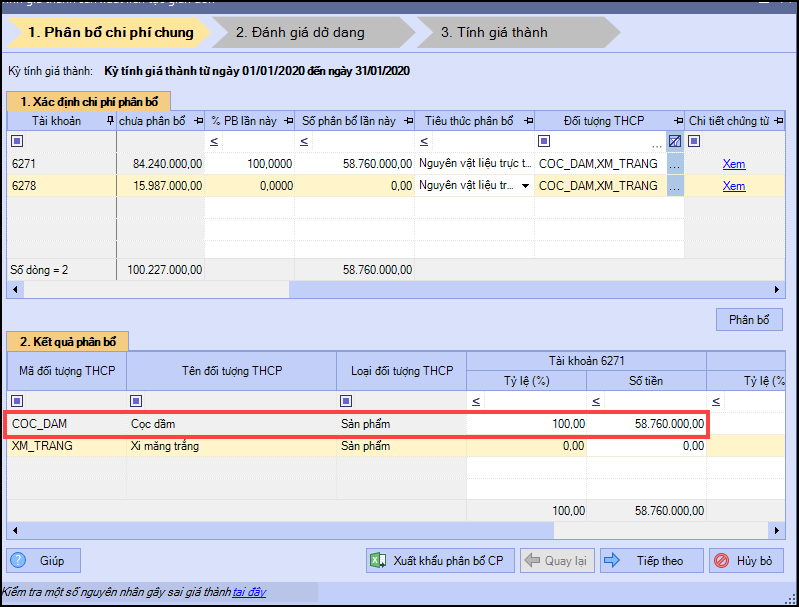This screenshot has width=799, height=607.
Task: Click filter icon under Tài khoản column
Action: pos(17,141)
